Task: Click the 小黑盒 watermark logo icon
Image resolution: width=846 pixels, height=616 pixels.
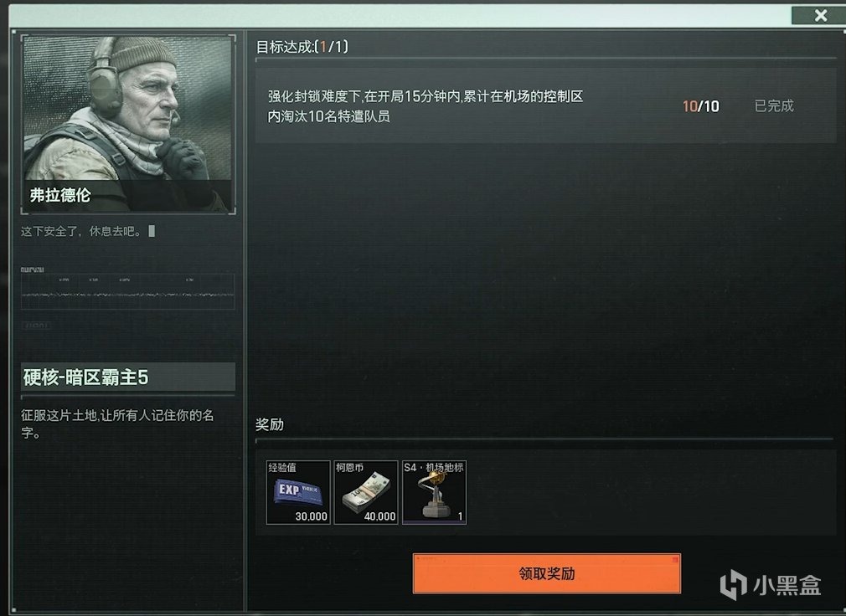Action: pos(733,585)
